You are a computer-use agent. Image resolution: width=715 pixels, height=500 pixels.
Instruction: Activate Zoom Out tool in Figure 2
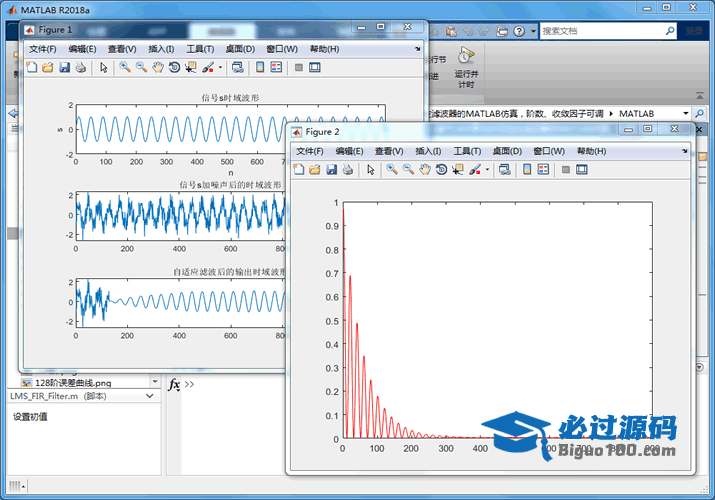(x=409, y=170)
